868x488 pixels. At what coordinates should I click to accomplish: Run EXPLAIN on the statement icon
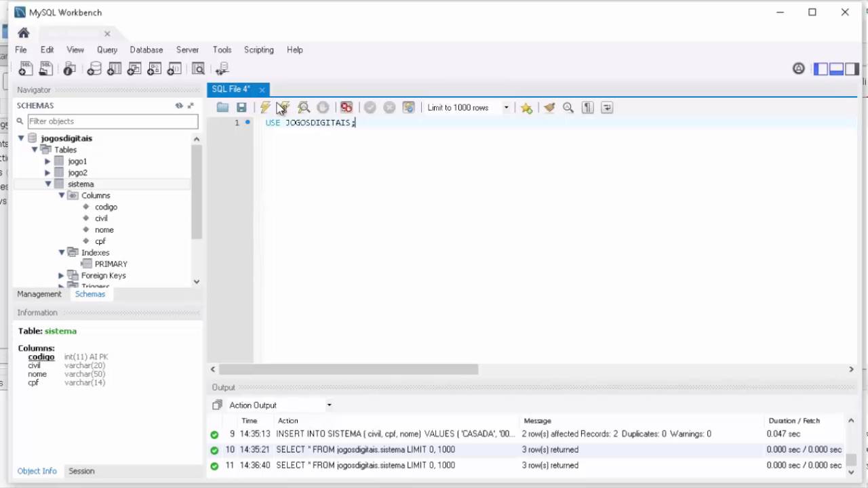coord(304,107)
